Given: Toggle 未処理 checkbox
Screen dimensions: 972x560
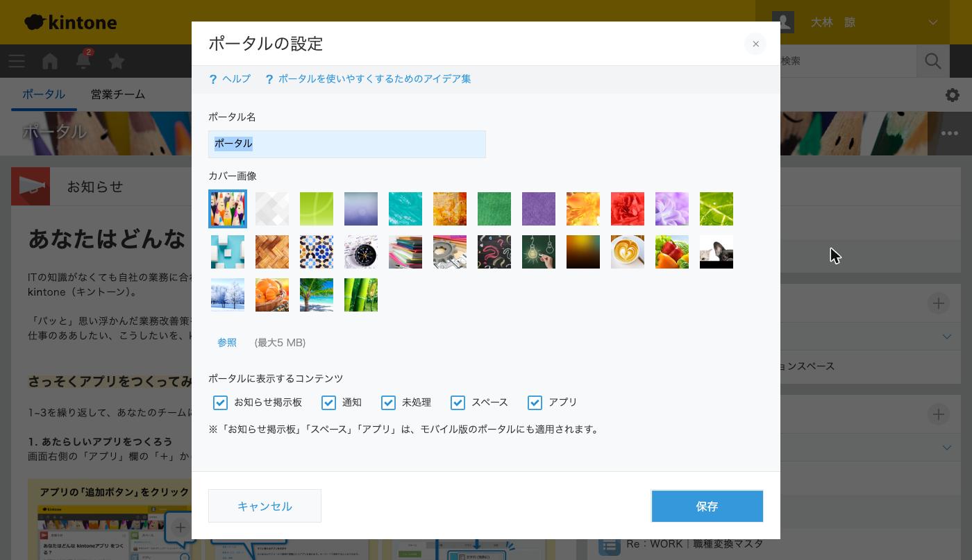Looking at the screenshot, I should point(388,402).
